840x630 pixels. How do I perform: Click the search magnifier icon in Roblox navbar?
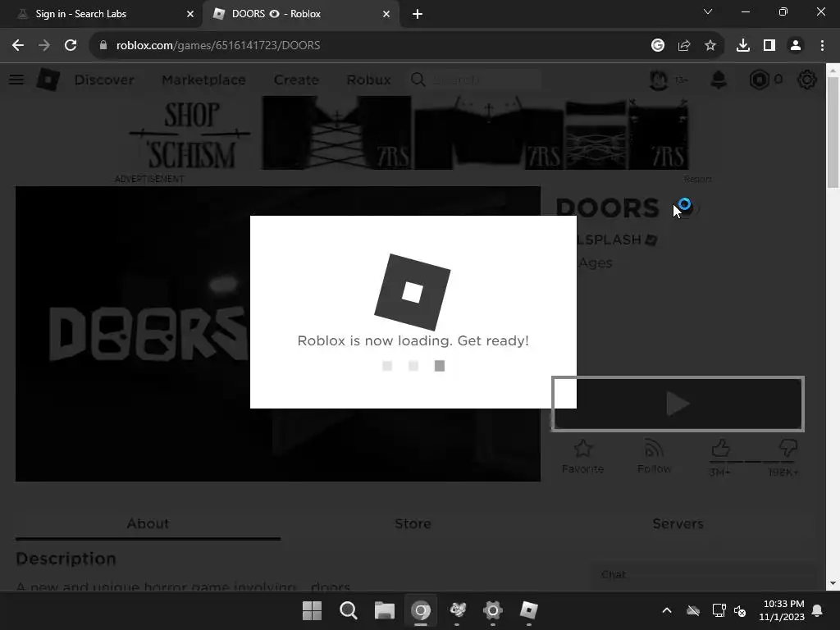[418, 80]
